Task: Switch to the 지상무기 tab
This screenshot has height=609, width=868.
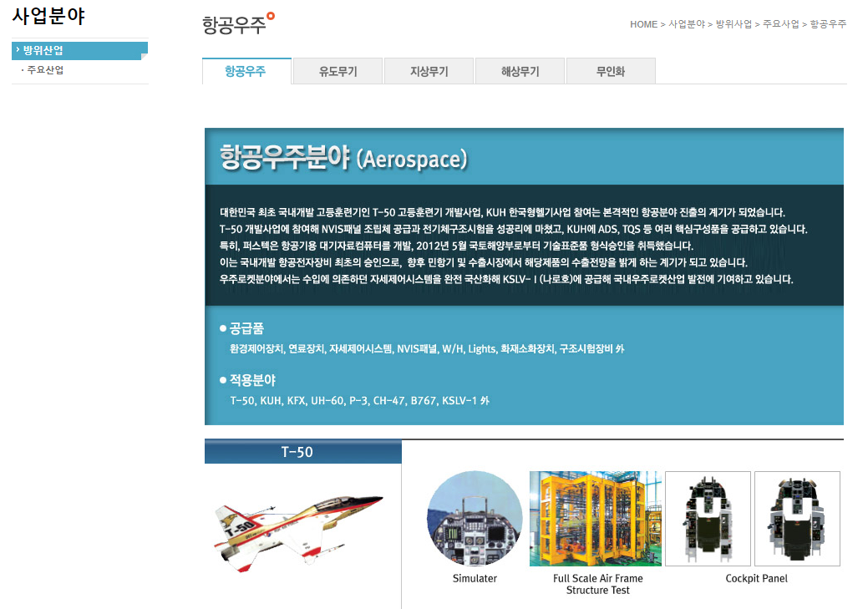Action: (429, 71)
